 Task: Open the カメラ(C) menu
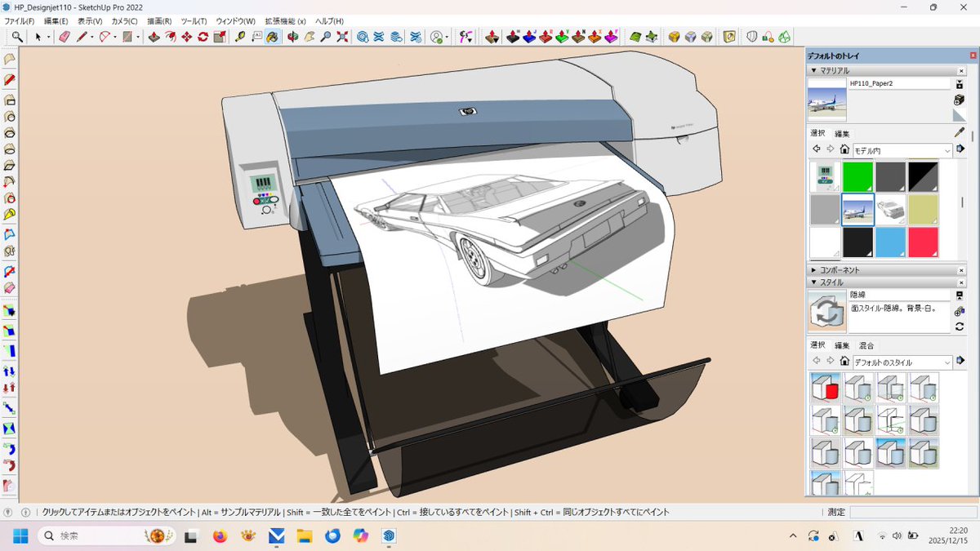[124, 20]
